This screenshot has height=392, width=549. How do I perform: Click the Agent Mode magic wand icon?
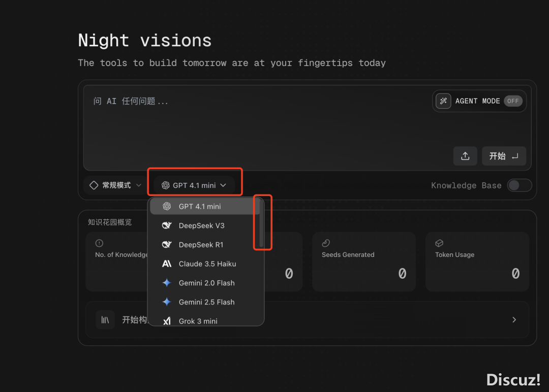point(443,101)
